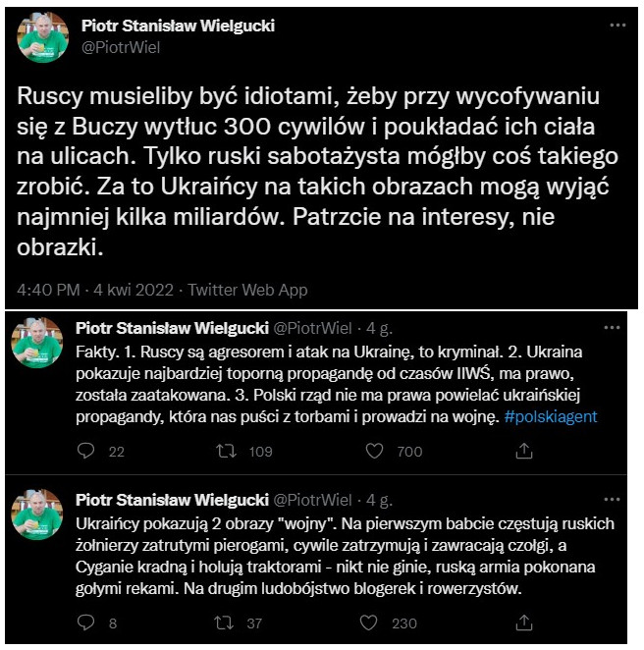This screenshot has height=650, width=644.
Task: Open reply on the #polskiagent tweet
Action: tap(85, 451)
